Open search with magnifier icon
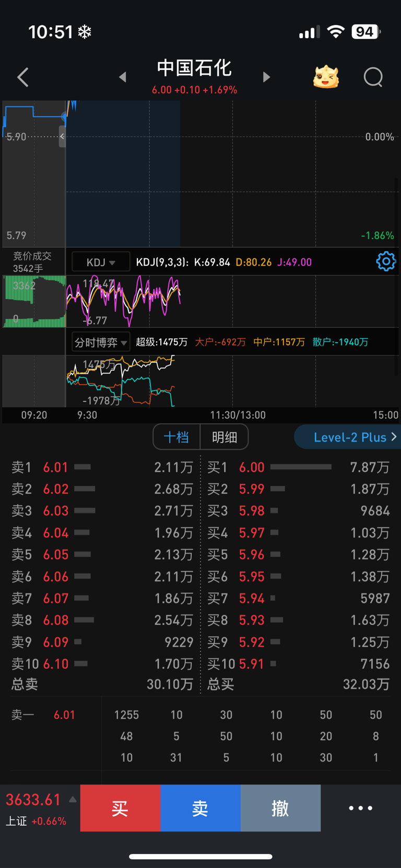Image resolution: width=401 pixels, height=868 pixels. tap(373, 77)
